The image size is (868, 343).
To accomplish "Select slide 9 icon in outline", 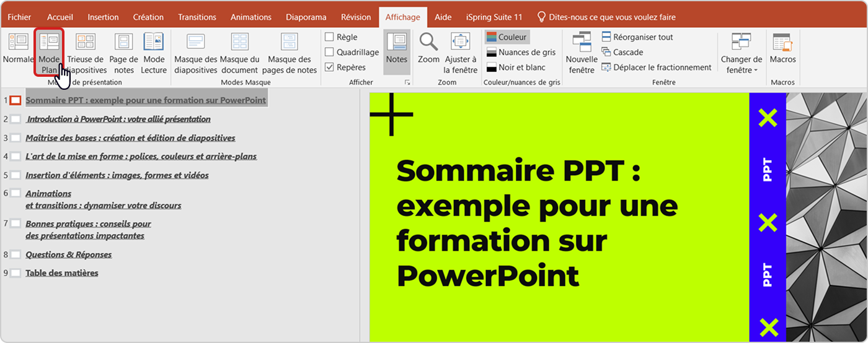I will 15,273.
